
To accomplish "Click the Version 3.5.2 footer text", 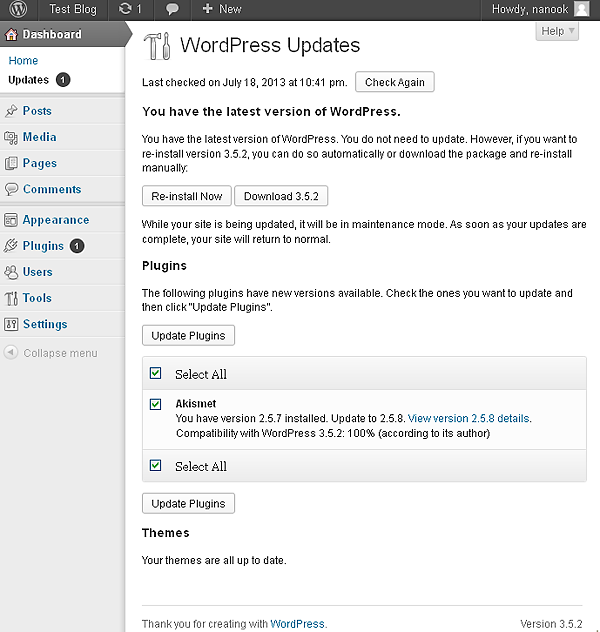I will coord(551,624).
